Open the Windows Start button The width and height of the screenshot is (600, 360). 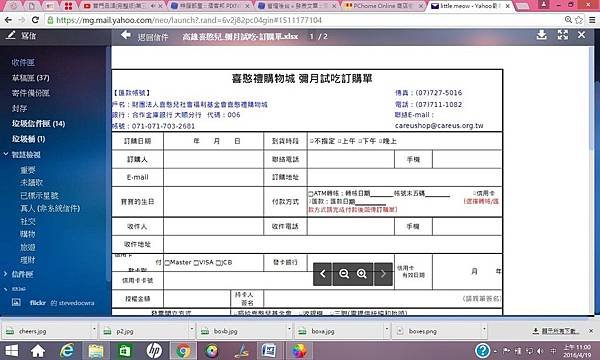(11, 350)
